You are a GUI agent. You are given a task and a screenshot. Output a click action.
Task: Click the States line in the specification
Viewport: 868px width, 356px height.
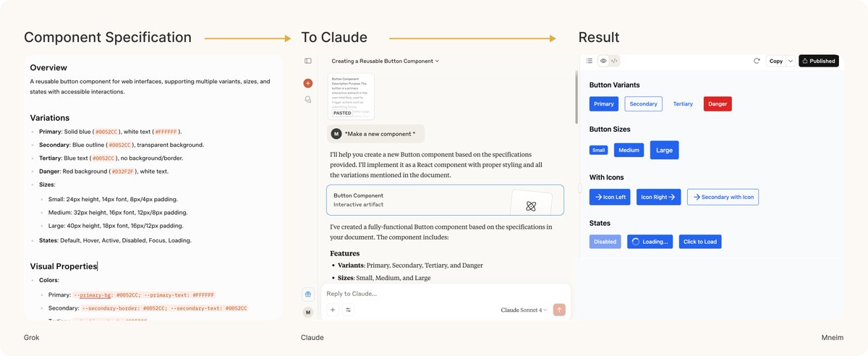pos(115,240)
